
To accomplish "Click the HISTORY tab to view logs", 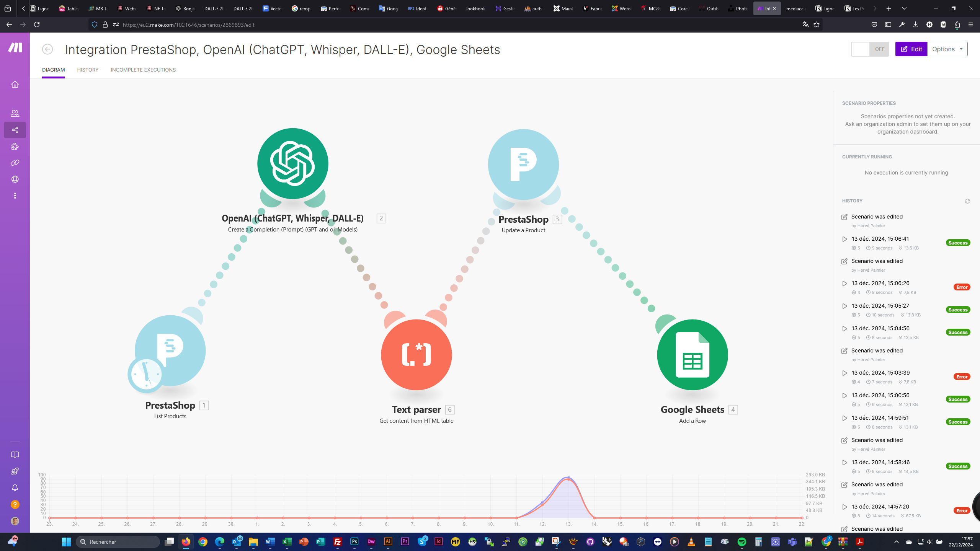I will pyautogui.click(x=88, y=70).
